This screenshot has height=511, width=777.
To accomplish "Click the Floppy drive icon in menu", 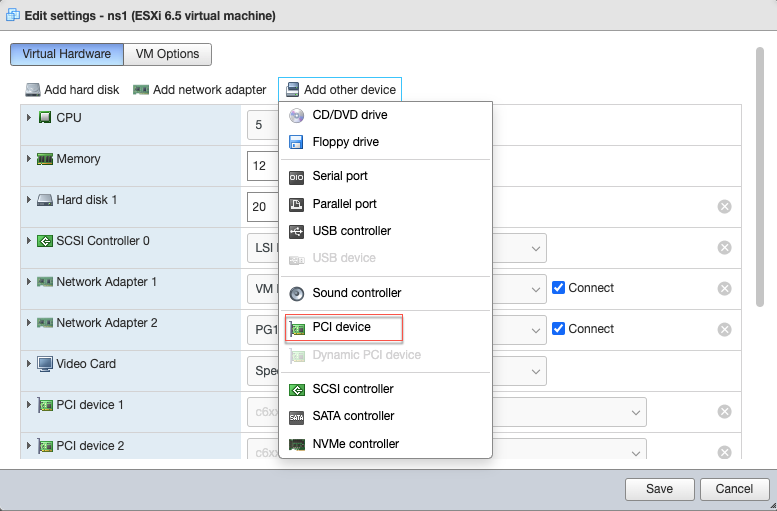I will (296, 142).
